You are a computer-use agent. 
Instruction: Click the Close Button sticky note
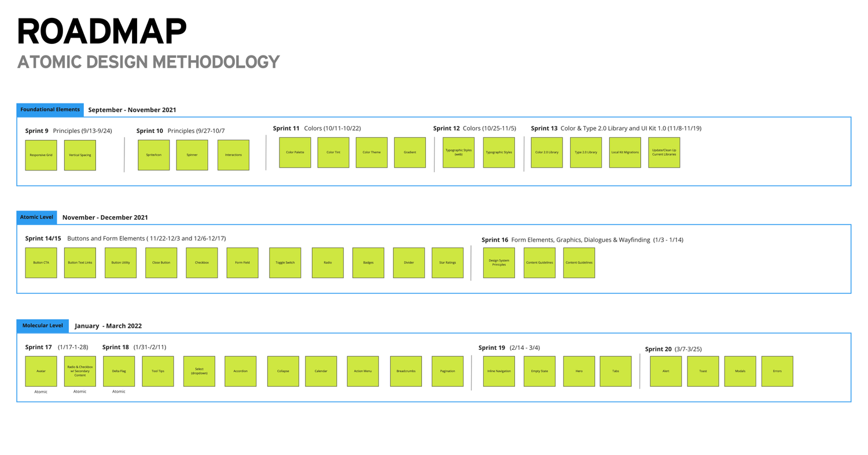click(x=161, y=262)
